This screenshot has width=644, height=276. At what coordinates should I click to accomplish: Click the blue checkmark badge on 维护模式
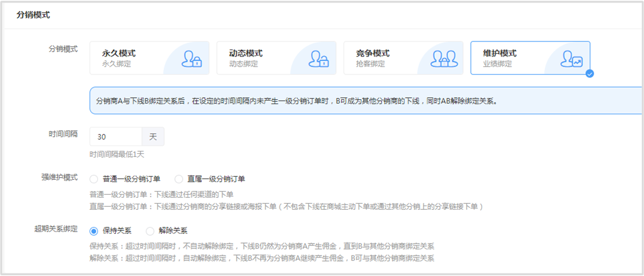pos(590,74)
